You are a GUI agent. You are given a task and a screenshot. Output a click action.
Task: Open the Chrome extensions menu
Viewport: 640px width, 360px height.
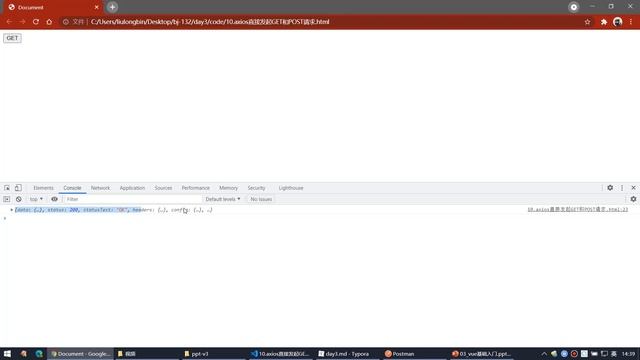(604, 22)
